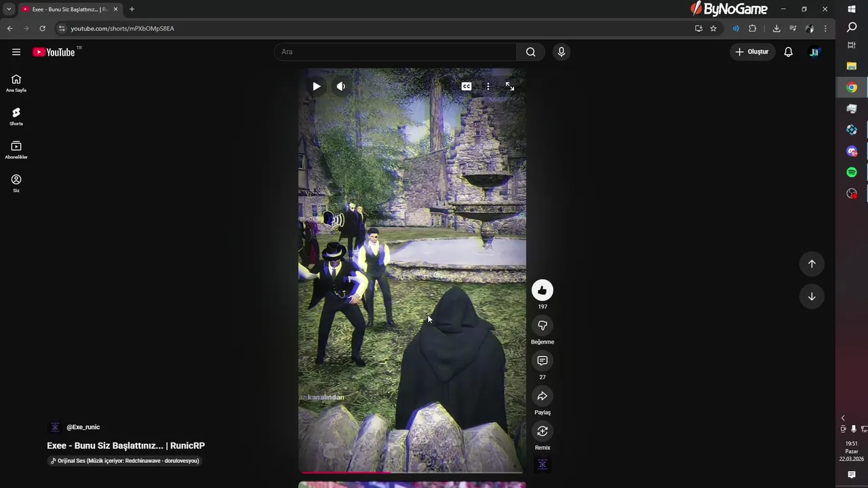Go to the next Short
This screenshot has width=868, height=488.
(x=812, y=296)
